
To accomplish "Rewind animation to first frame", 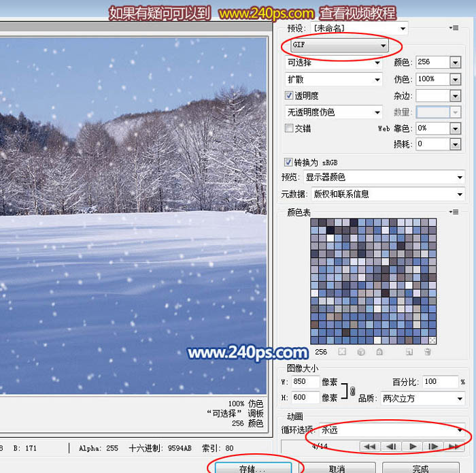I will [x=369, y=446].
